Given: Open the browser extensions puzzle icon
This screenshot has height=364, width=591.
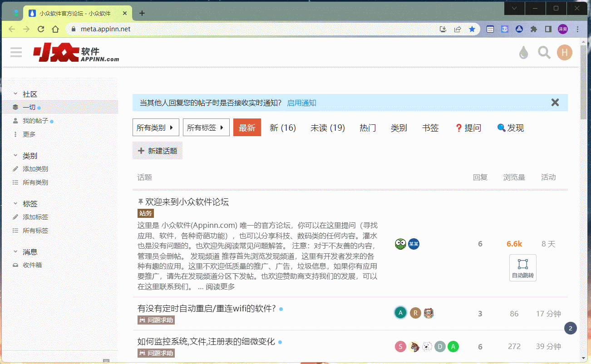Looking at the screenshot, I should click(x=534, y=29).
